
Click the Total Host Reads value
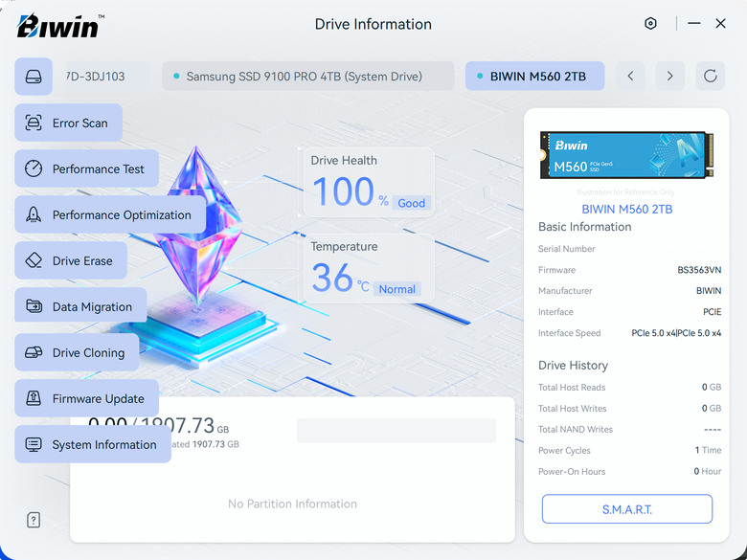click(x=712, y=387)
